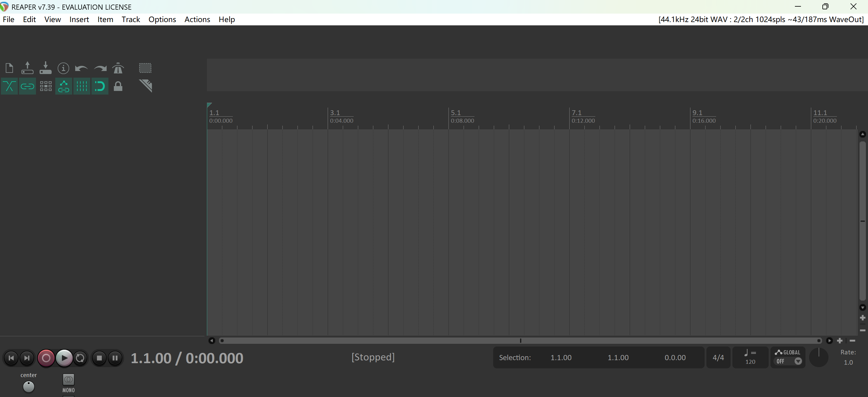Toggle ripple editing button

pos(46,86)
